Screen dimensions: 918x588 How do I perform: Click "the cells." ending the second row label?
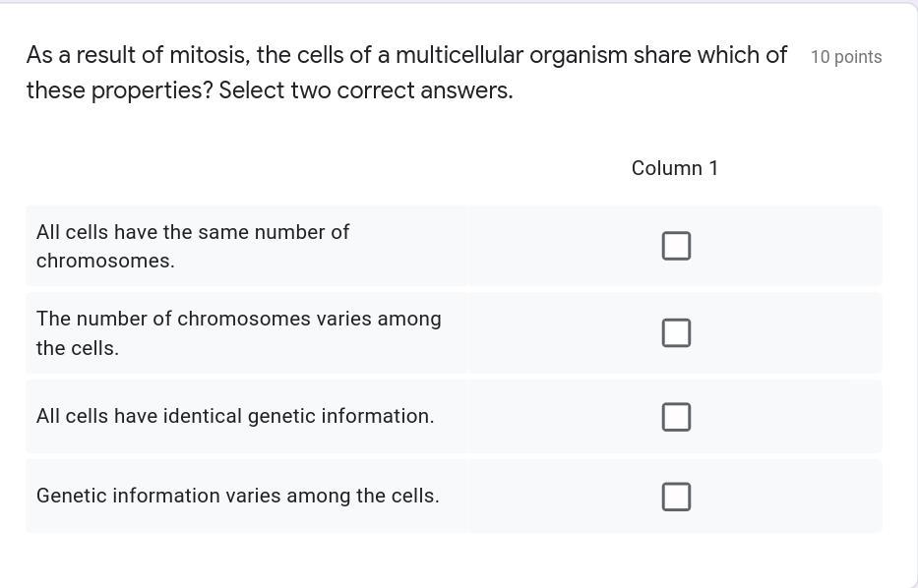pos(78,348)
